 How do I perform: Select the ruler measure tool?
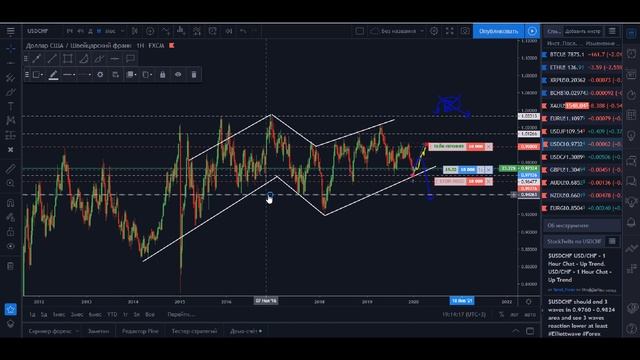point(10,169)
